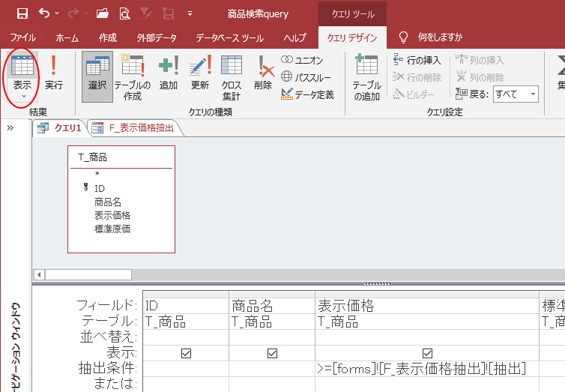Click the column selector bar above ID
Image resolution: width=565 pixels, height=392 pixels.
pyautogui.click(x=186, y=295)
